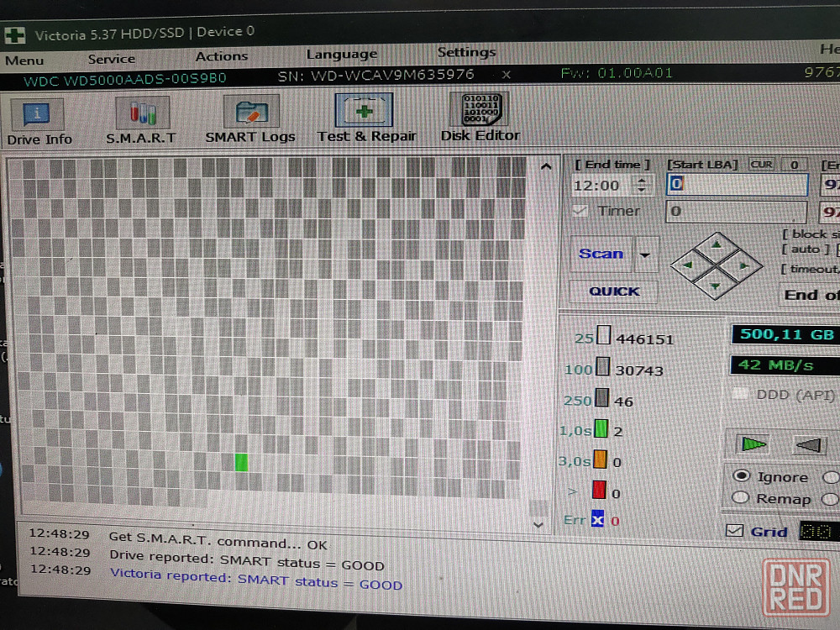This screenshot has width=840, height=630.
Task: Expand the Scan button dropdown arrow
Action: [645, 255]
